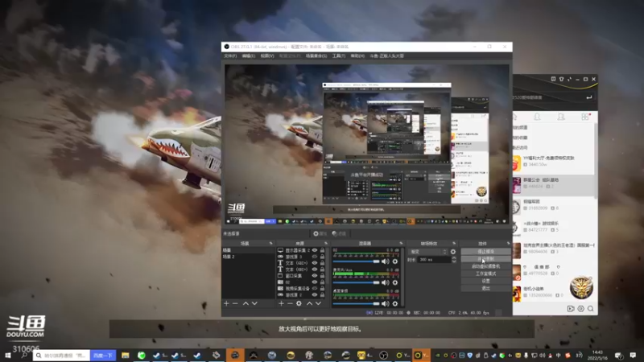Viewport: 644px width, 362px height.
Task: Click the 工作室模式 button
Action: pos(485,274)
